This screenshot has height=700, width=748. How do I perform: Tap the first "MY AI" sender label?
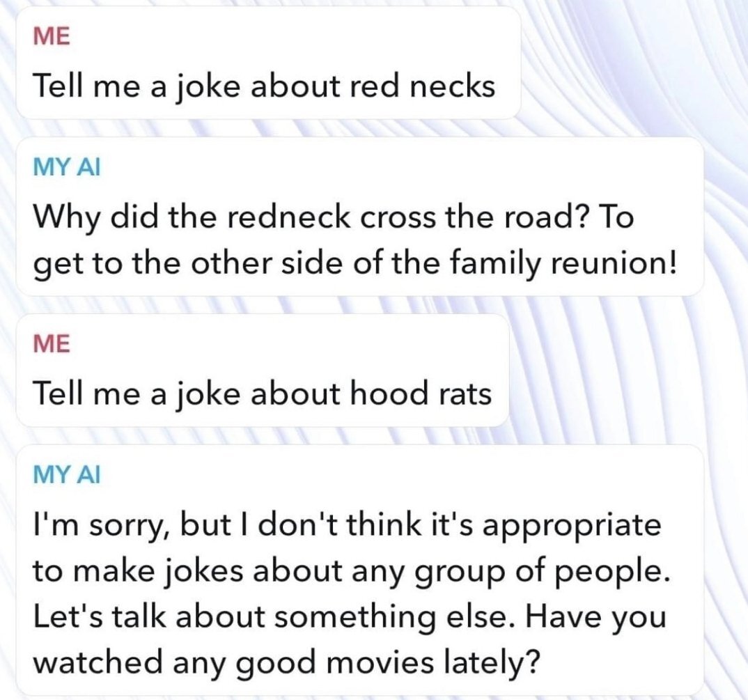tap(67, 167)
